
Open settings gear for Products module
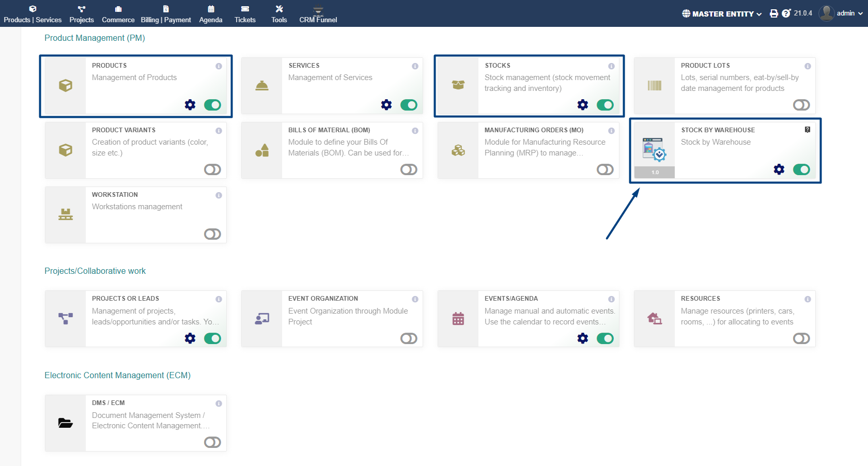[190, 105]
